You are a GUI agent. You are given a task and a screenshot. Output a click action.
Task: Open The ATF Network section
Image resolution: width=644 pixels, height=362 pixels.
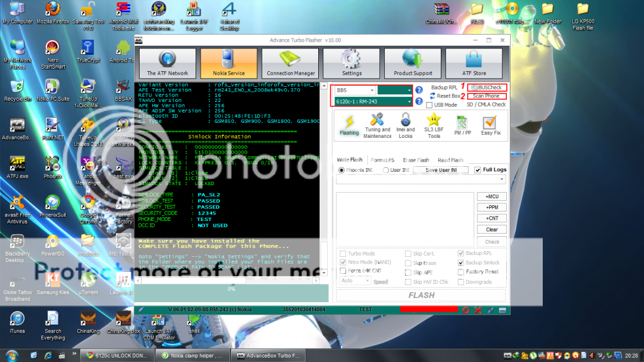pos(167,63)
